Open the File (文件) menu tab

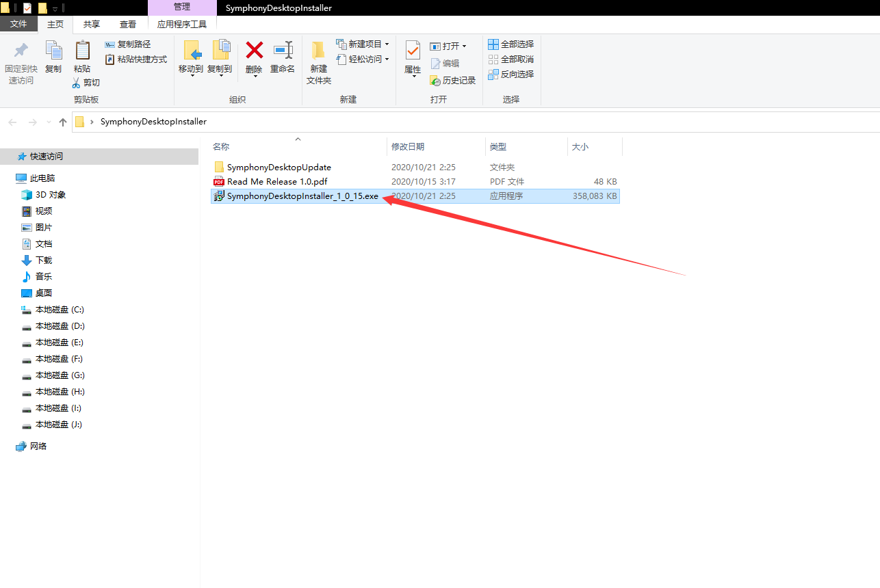(19, 24)
